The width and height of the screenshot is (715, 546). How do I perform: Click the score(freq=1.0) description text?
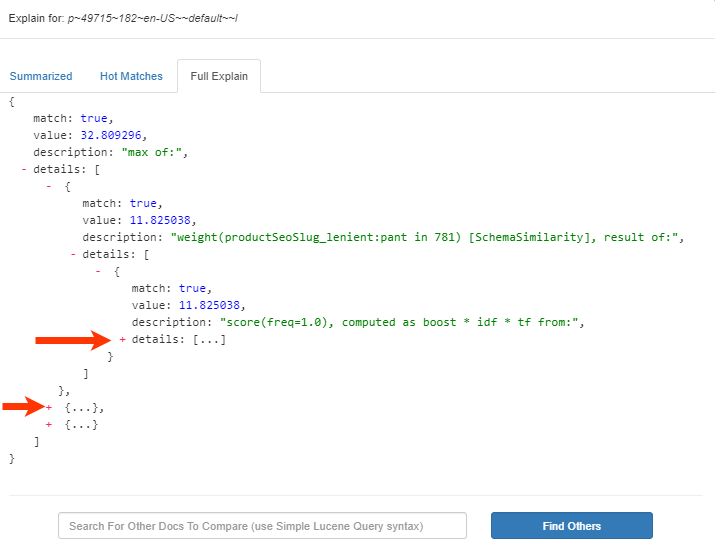[x=399, y=322]
